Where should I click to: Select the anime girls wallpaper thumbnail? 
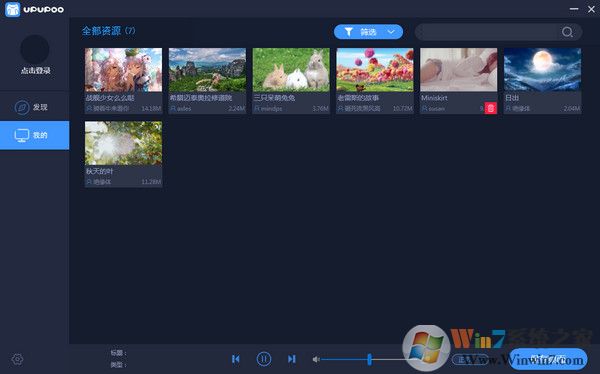click(123, 70)
